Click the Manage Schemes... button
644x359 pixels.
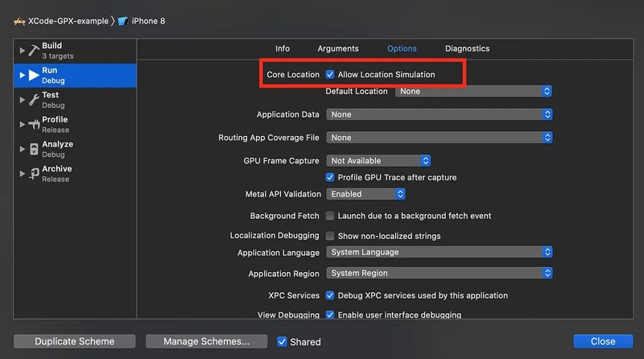coord(207,341)
